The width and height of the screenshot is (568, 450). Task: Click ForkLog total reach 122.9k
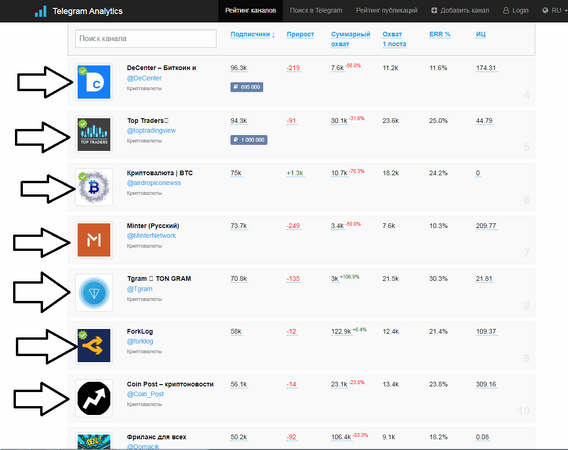click(341, 332)
